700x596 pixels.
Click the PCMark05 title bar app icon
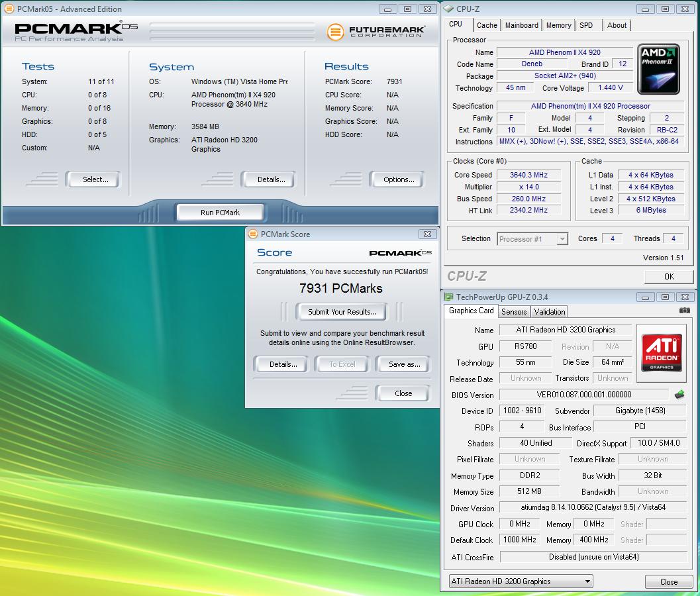[9, 9]
